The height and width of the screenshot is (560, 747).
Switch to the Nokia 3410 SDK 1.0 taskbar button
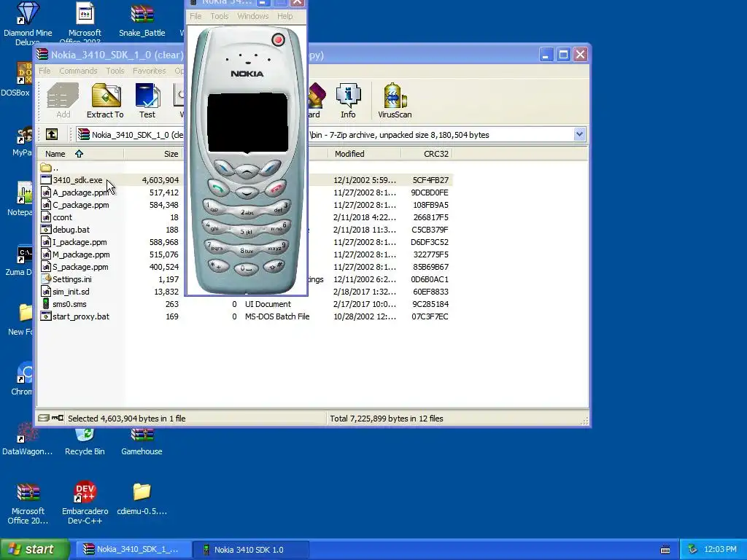click(252, 550)
